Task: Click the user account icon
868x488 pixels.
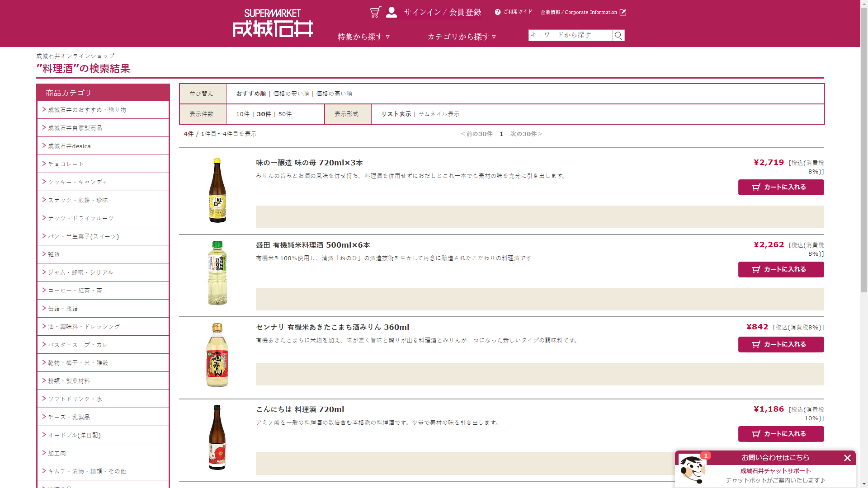Action: pos(392,12)
